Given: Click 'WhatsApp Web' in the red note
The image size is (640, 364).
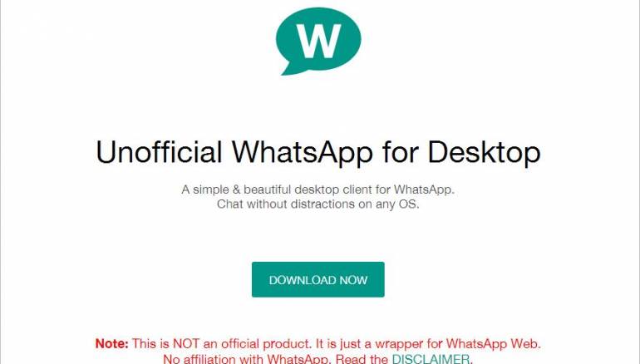Looking at the screenshot, I should click(x=493, y=343).
